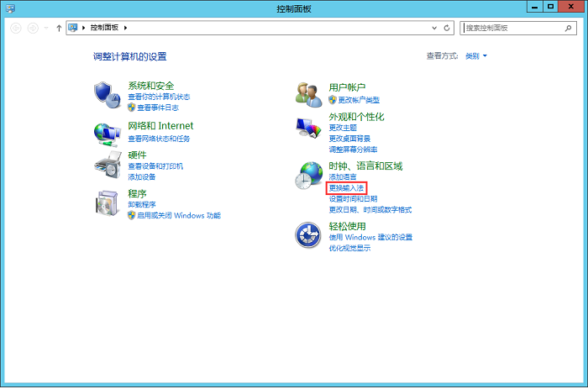Open the 硬件 printer icon
Viewport: 588px width, 389px height.
[108, 165]
